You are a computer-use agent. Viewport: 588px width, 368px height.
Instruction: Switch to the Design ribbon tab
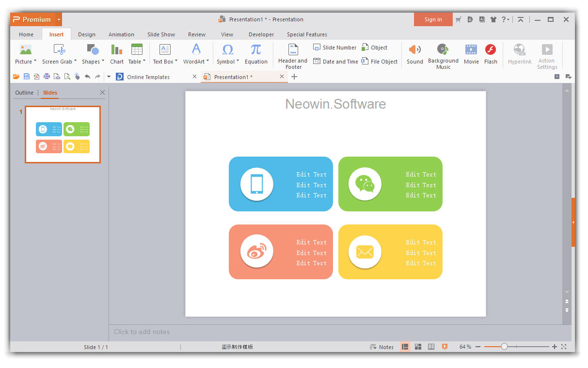coord(86,34)
